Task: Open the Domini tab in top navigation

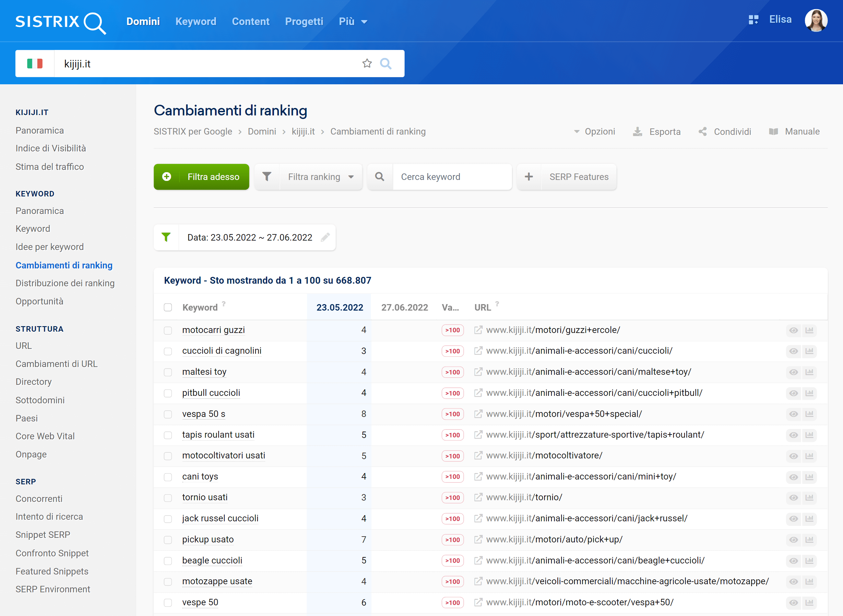Action: (x=143, y=22)
